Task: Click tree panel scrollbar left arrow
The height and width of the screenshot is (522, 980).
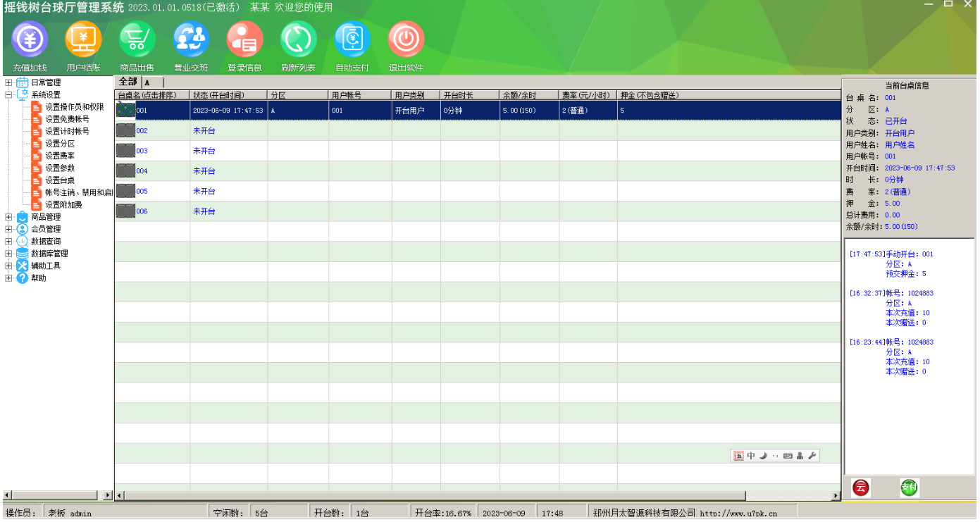Action: [x=7, y=495]
